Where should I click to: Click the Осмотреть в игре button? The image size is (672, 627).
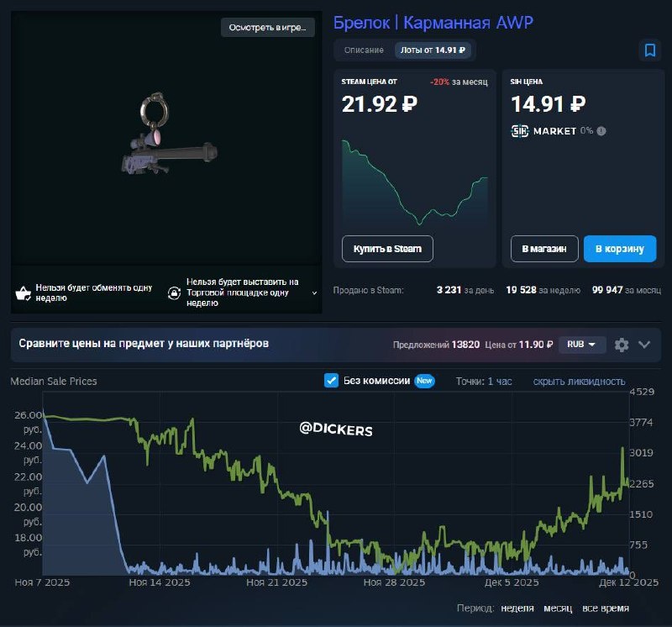coord(268,28)
